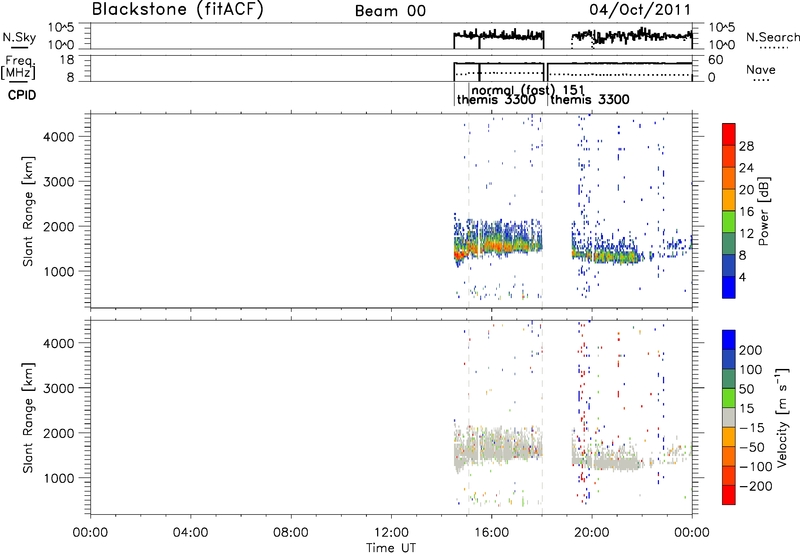Click the 'Freq. [MHz]' label

(20, 67)
